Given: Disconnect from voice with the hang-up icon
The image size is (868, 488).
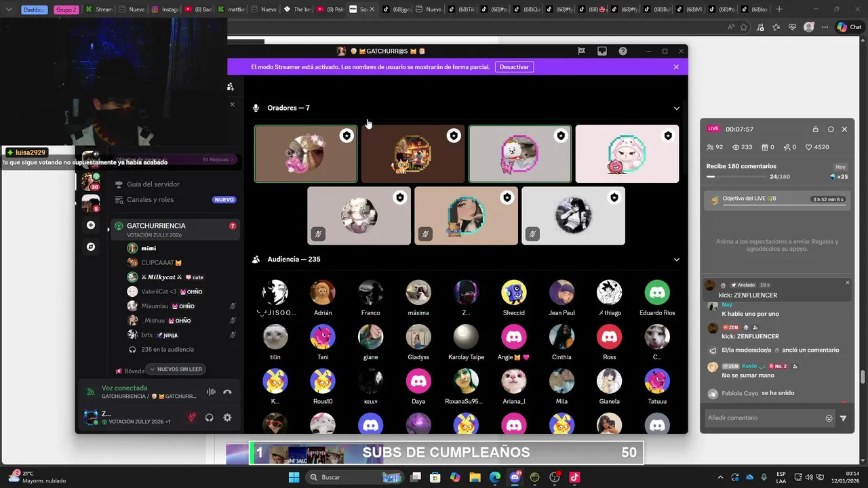Looking at the screenshot, I should pyautogui.click(x=227, y=392).
